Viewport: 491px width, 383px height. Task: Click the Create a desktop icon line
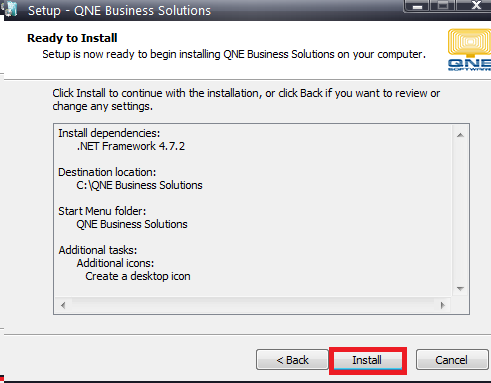point(138,276)
